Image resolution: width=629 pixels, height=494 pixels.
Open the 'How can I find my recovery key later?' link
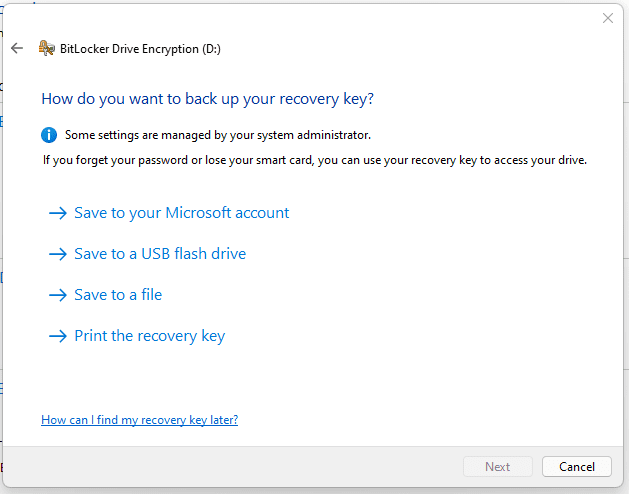point(139,420)
